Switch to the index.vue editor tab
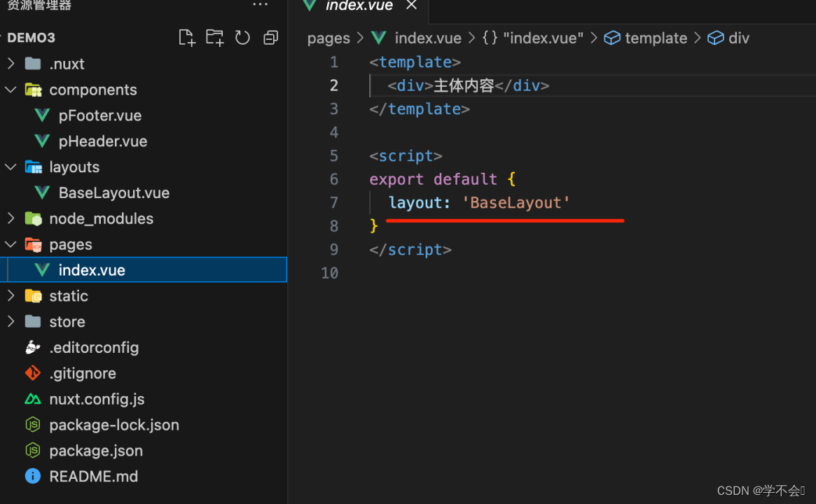 (x=359, y=7)
